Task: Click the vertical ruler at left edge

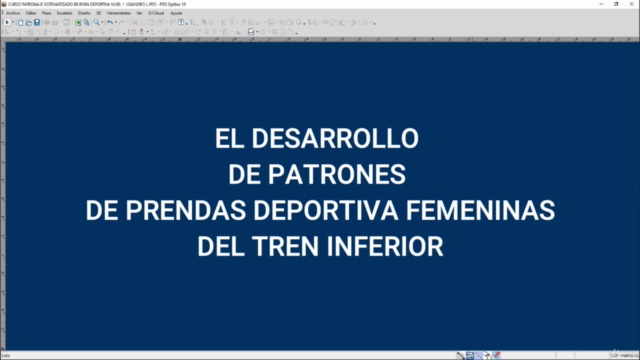Action: (x=3, y=196)
